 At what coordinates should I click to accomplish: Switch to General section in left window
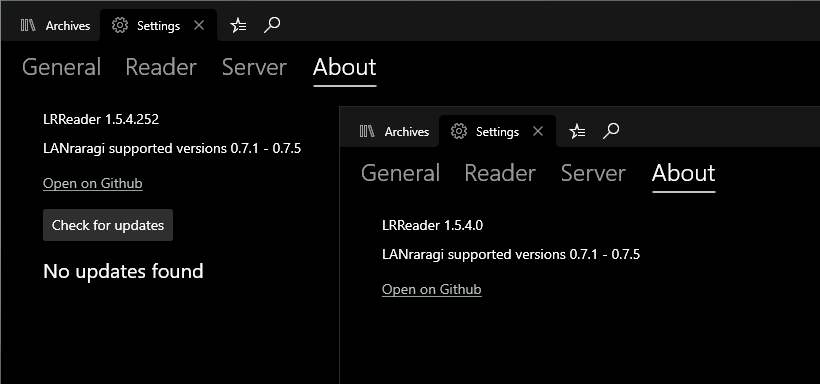click(62, 67)
